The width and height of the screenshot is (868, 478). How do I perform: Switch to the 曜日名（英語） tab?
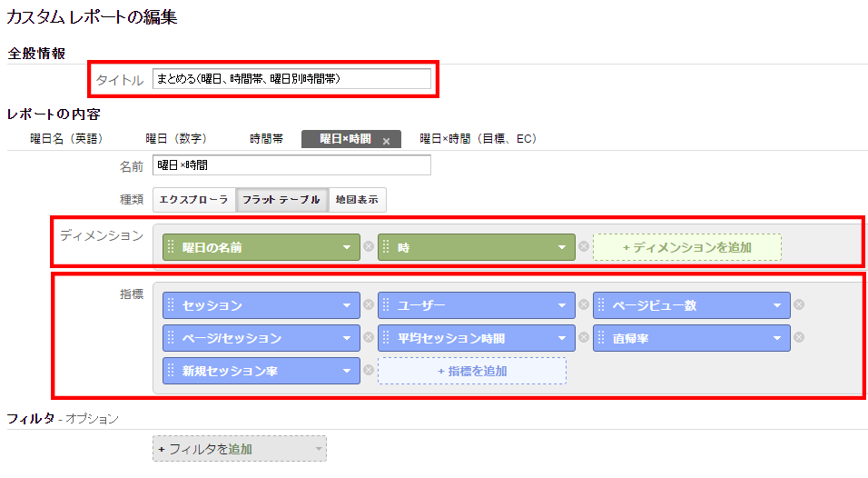click(x=66, y=139)
